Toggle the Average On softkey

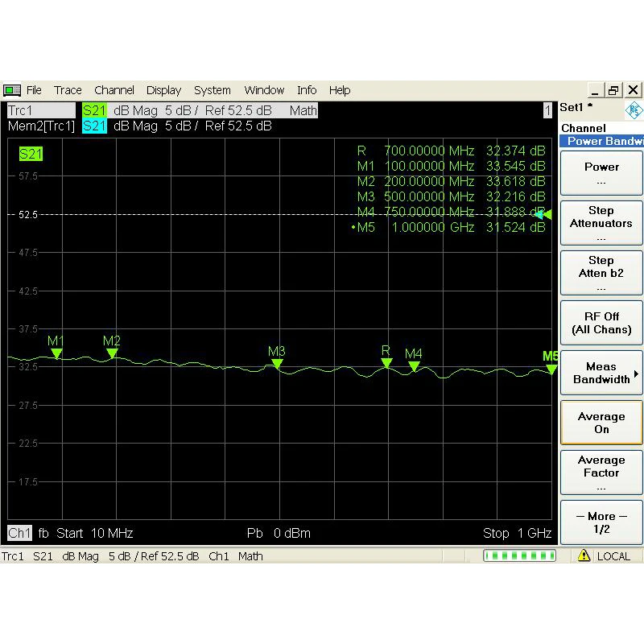[x=601, y=423]
